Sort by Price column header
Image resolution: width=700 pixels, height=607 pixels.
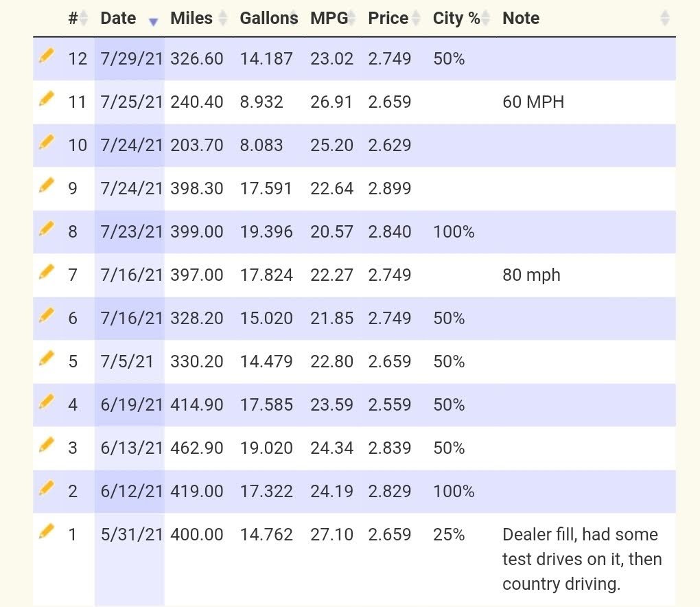click(x=394, y=19)
